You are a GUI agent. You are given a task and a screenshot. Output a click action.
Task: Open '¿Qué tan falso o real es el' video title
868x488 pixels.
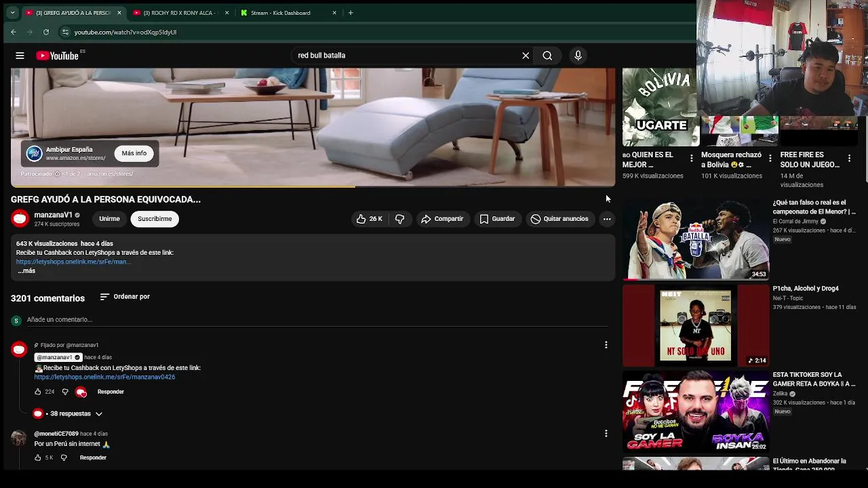tap(814, 207)
